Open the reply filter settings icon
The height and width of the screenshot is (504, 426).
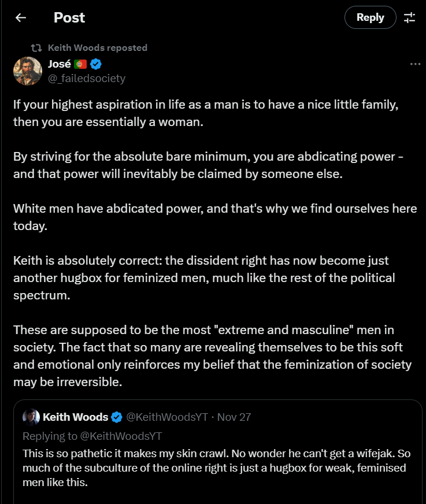410,18
